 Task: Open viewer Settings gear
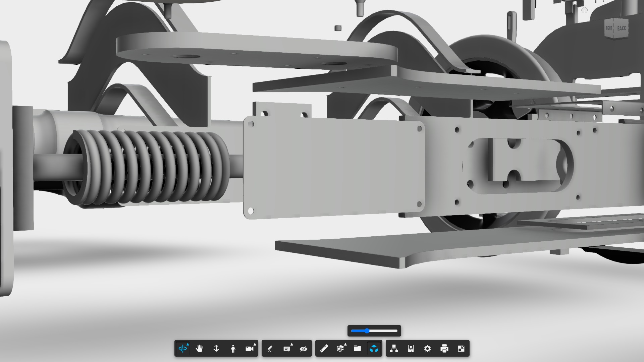[x=427, y=349]
